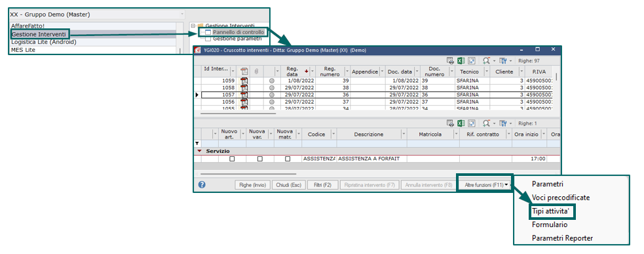Click the paperclip attachment column header
The height and width of the screenshot is (254, 644).
(x=256, y=72)
